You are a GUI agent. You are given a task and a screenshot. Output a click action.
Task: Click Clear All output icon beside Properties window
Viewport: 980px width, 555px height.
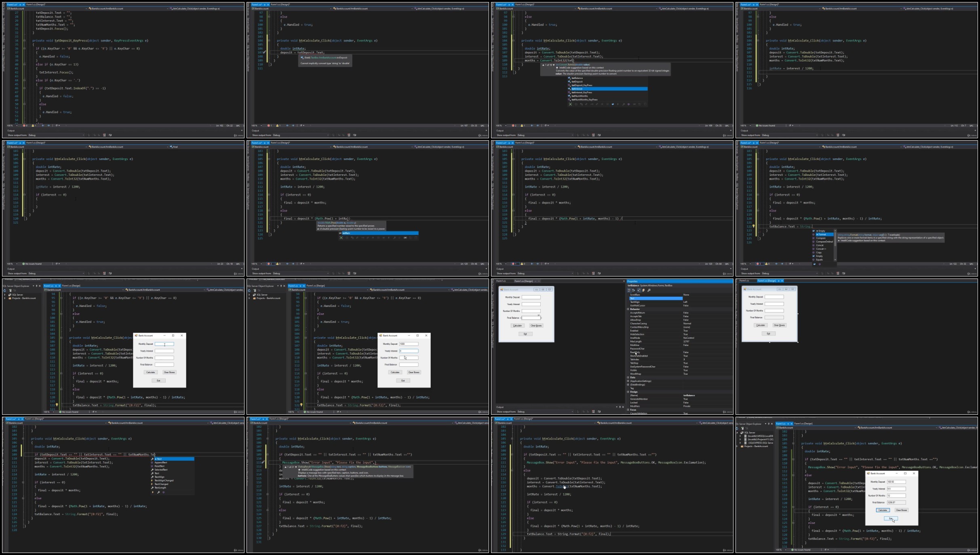tap(593, 412)
